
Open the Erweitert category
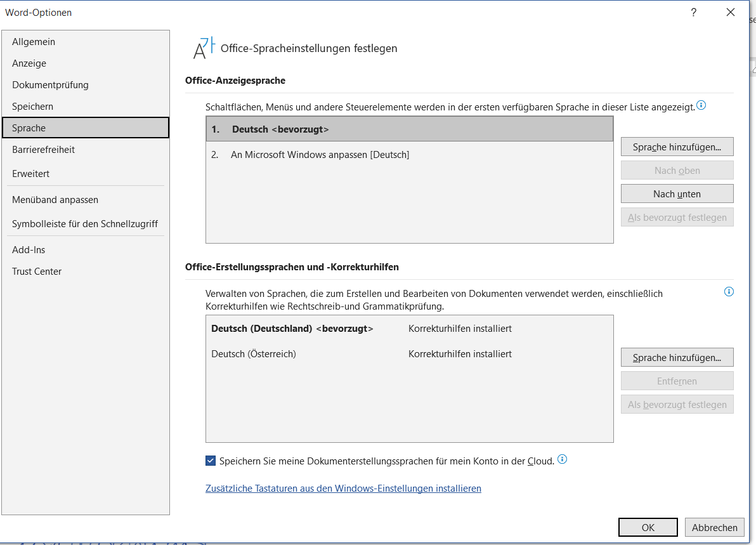(86, 174)
